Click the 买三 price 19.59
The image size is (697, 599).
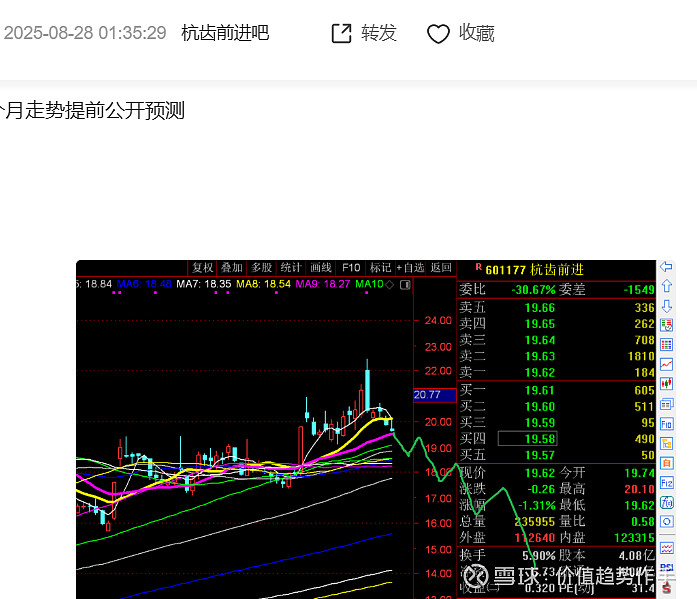click(x=540, y=423)
